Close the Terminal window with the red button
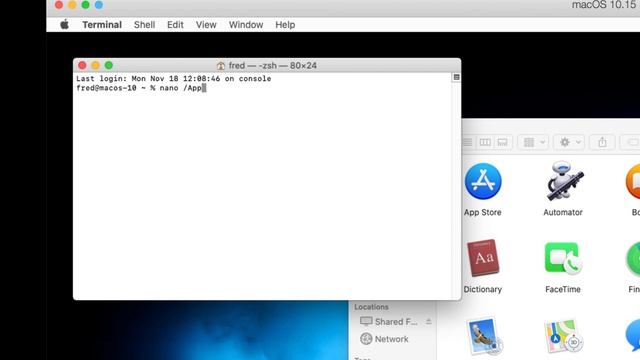 (82, 65)
